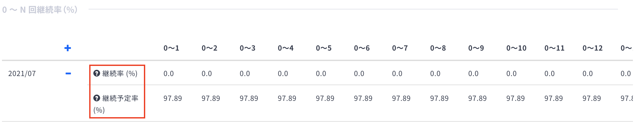Collapse the 2021/07 row with minus icon

tap(68, 73)
